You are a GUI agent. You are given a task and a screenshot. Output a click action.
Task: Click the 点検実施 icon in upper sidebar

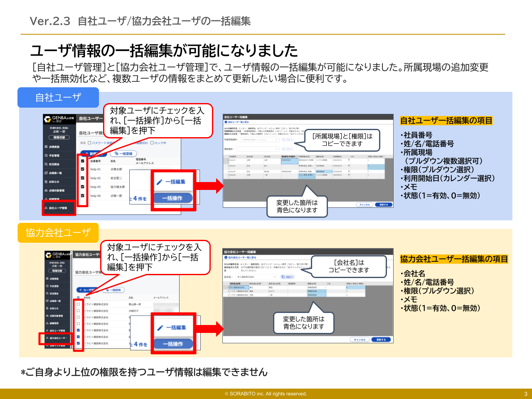[x=46, y=147]
